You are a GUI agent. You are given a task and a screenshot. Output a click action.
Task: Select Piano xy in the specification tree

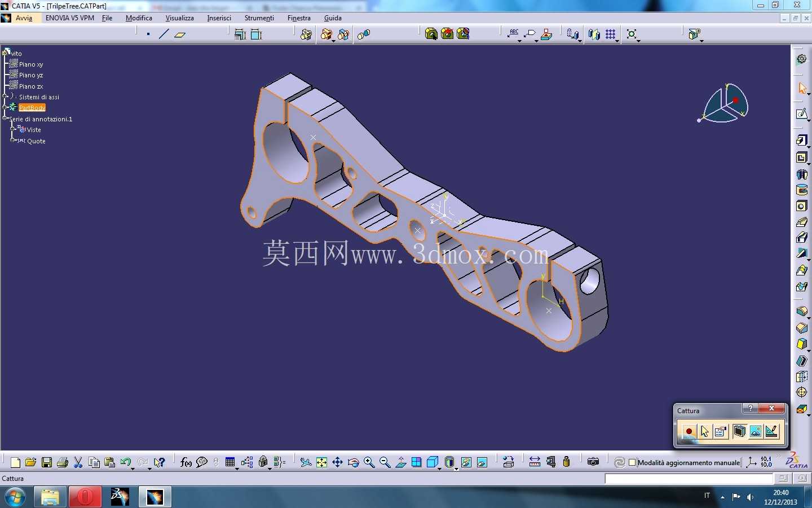pos(31,64)
